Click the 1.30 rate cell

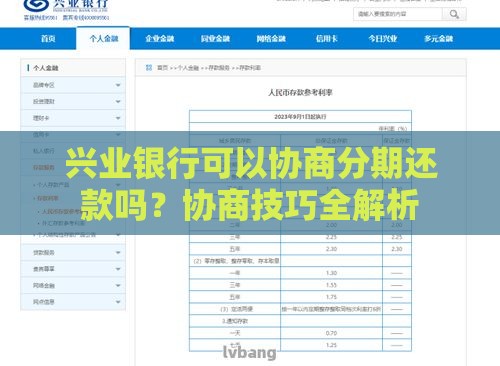(331, 273)
